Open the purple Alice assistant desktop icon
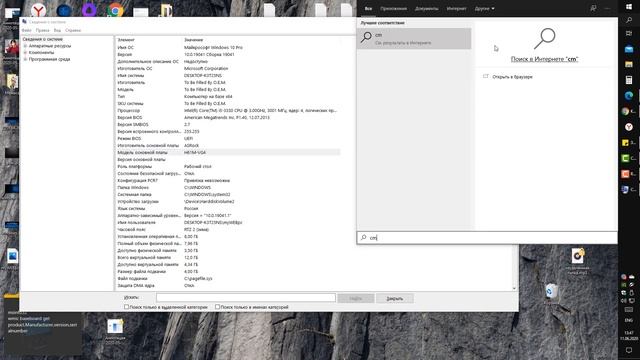 pyautogui.click(x=89, y=10)
